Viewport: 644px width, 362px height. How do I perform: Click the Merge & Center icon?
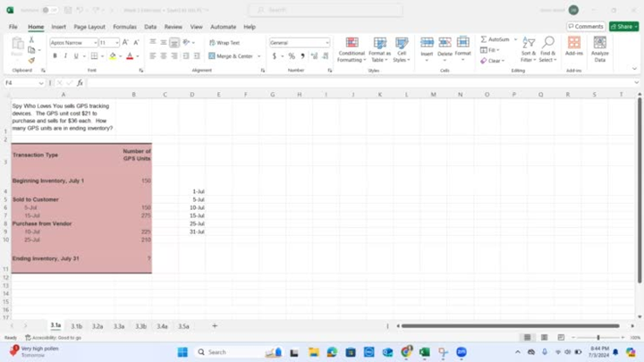click(x=232, y=56)
